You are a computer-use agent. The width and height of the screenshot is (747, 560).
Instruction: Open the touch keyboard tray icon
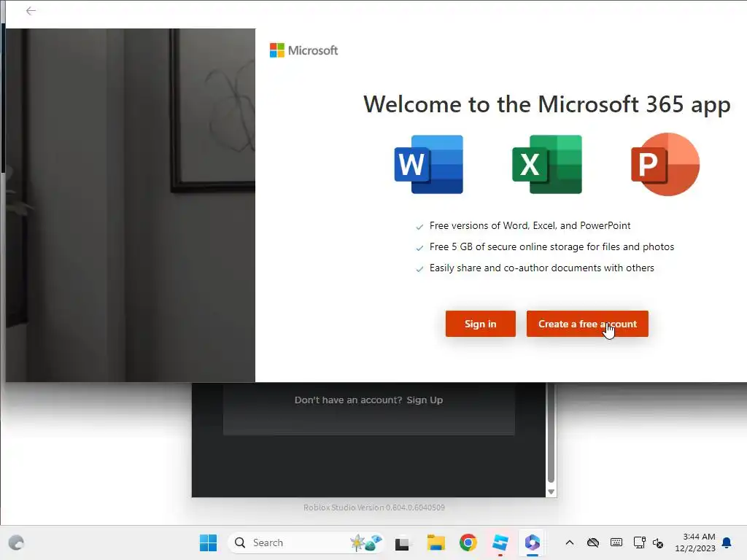616,542
